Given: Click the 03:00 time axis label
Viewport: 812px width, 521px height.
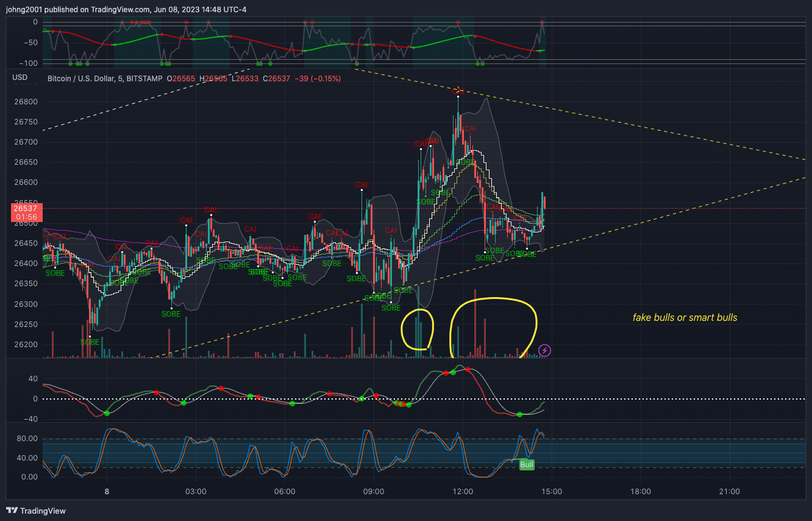Looking at the screenshot, I should pyautogui.click(x=196, y=492).
